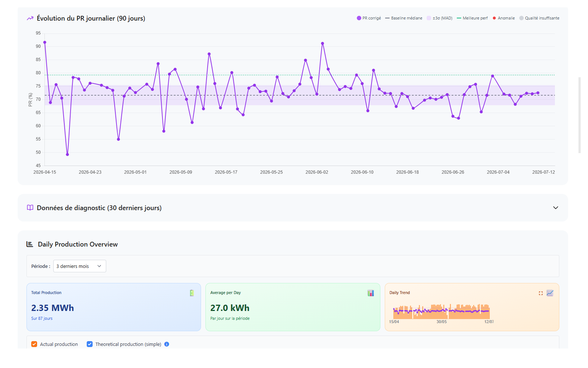Toggle Baseline médiane legend entry
588x368 pixels.
click(404, 18)
